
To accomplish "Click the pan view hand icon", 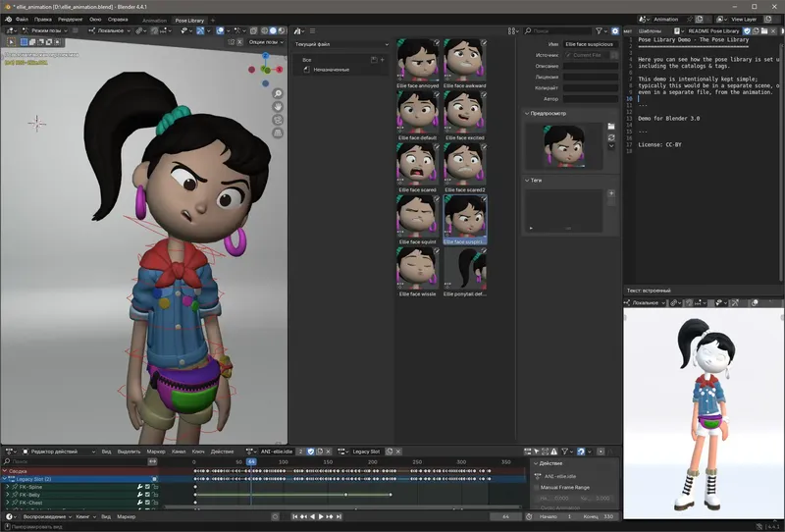I will pos(278,107).
